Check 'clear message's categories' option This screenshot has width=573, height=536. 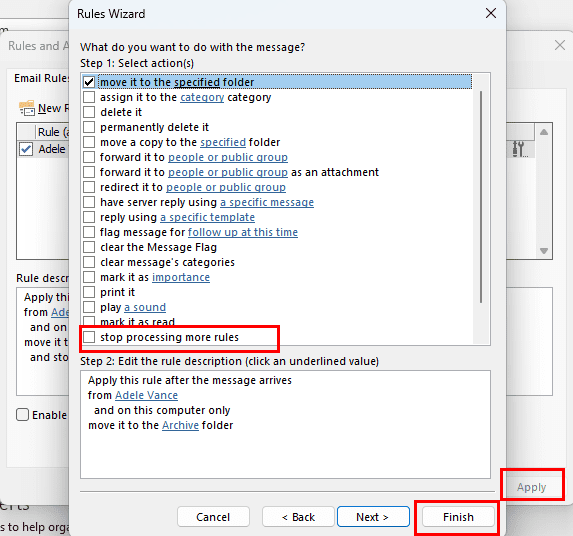[x=89, y=262]
